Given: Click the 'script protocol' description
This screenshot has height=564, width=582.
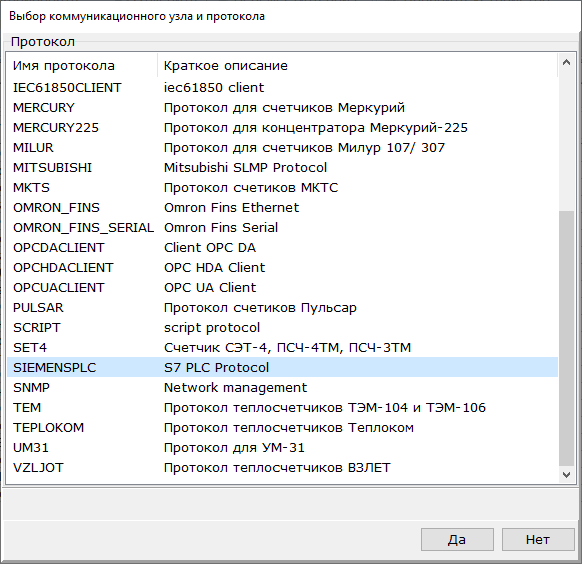Looking at the screenshot, I should (x=212, y=328).
